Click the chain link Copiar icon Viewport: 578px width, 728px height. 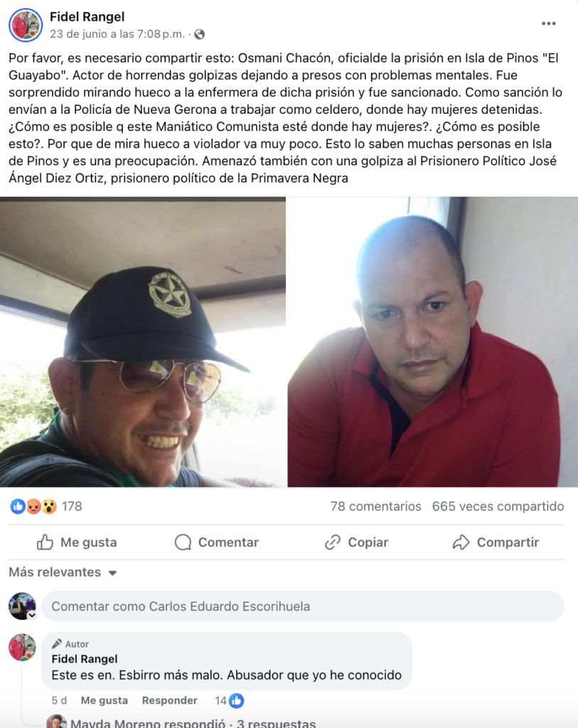(x=333, y=542)
